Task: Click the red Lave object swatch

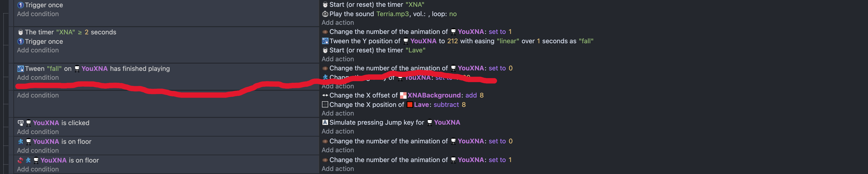Action: [x=409, y=105]
